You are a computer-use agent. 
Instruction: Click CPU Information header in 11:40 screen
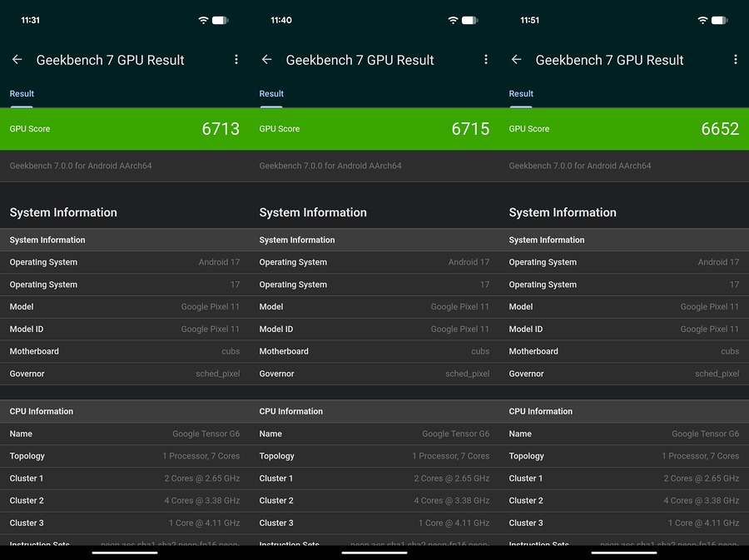pyautogui.click(x=291, y=412)
